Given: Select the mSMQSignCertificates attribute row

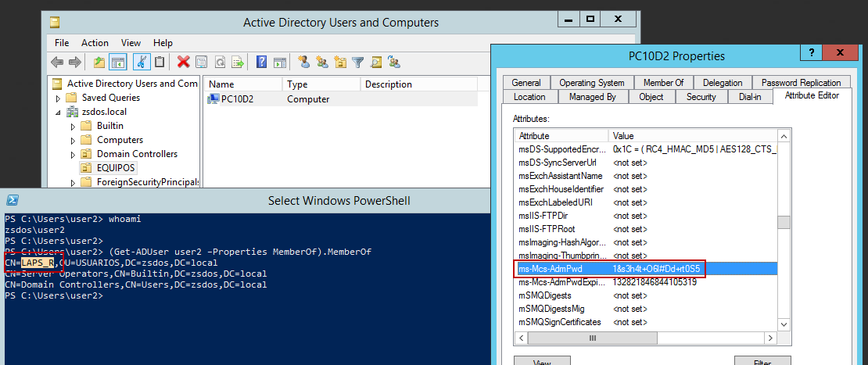Looking at the screenshot, I should pos(645,322).
